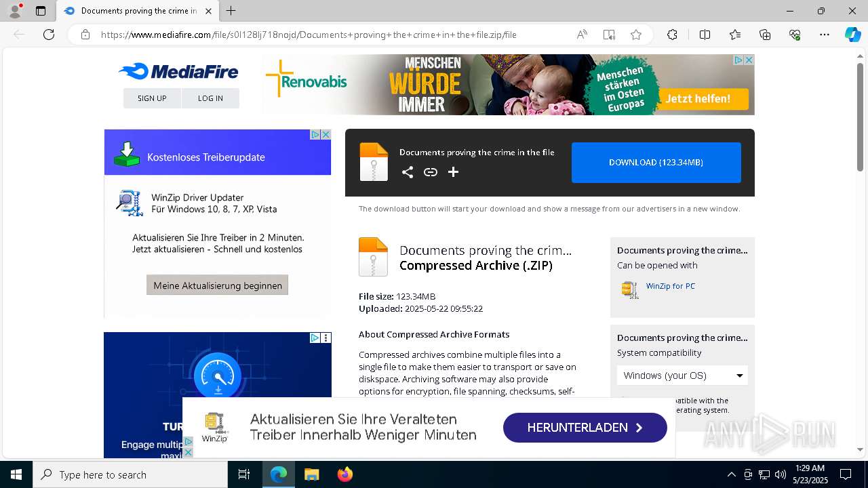Open Favorites list icon

[735, 35]
